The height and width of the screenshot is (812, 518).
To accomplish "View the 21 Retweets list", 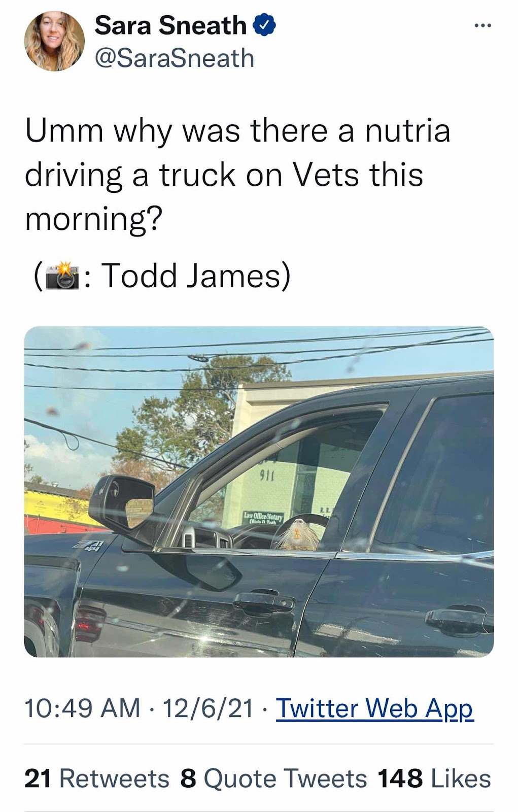I will (x=97, y=779).
